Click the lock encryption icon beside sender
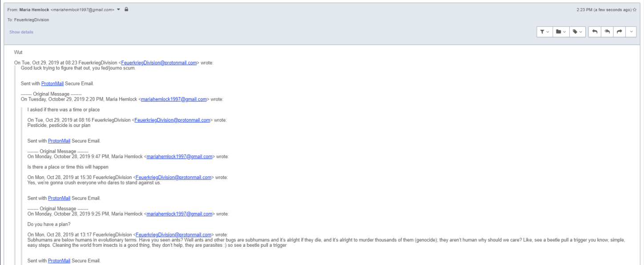Image resolution: width=644 pixels, height=265 pixels. coord(126,9)
